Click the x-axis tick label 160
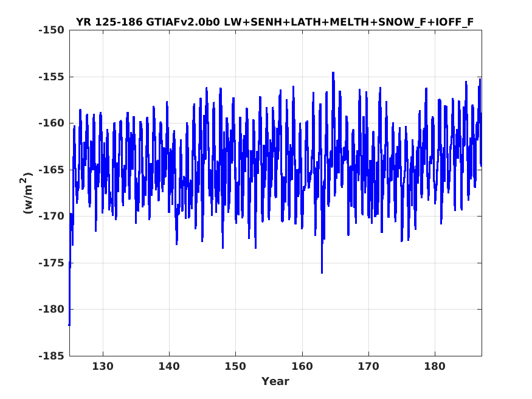Image resolution: width=532 pixels, height=399 pixels. (302, 367)
